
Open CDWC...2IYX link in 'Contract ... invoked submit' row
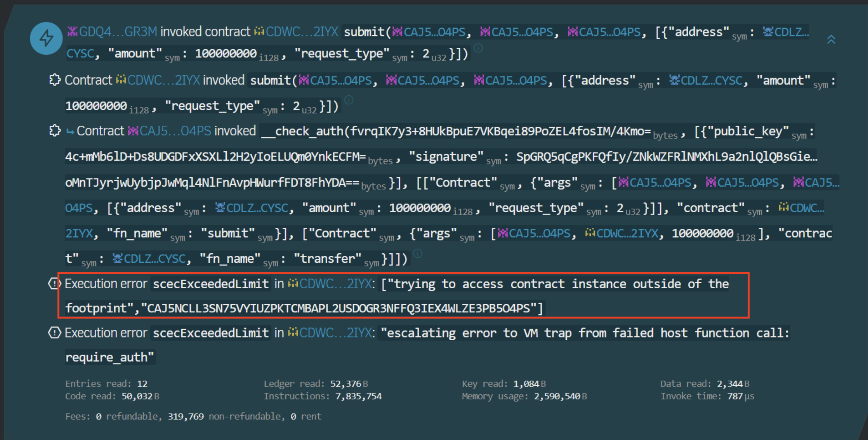point(163,80)
